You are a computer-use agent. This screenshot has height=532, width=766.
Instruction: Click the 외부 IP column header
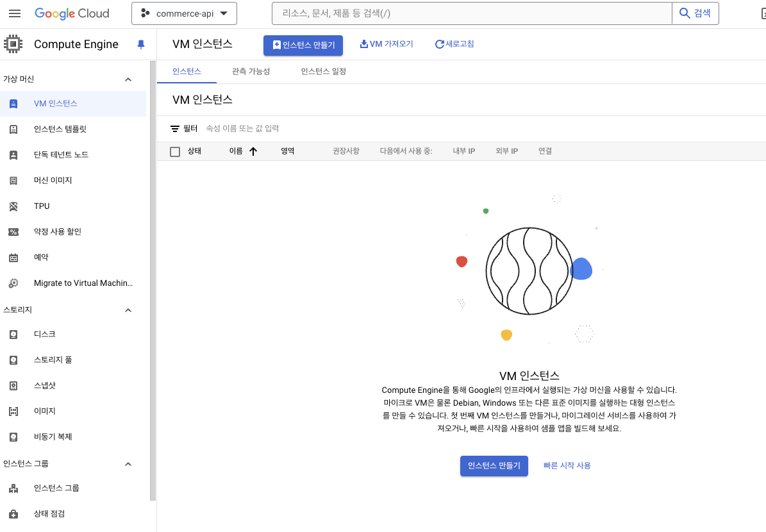coord(506,151)
